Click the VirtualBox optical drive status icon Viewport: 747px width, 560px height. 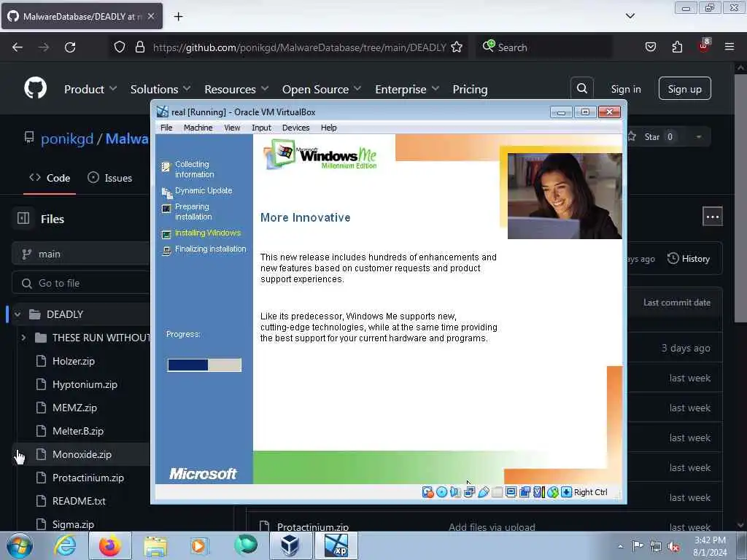[x=441, y=492]
